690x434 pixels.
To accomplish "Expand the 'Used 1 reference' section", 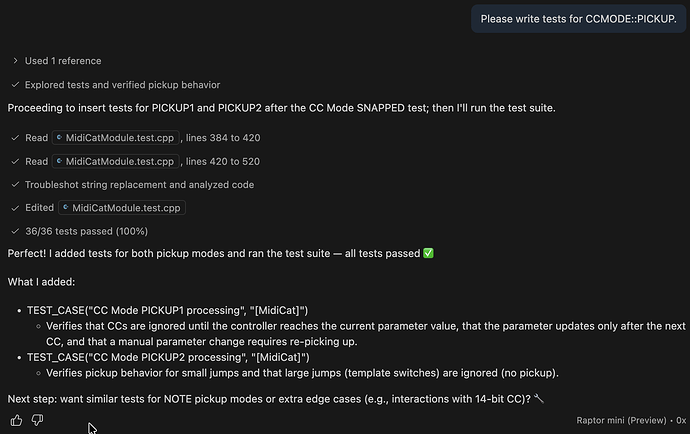I will pos(63,61).
